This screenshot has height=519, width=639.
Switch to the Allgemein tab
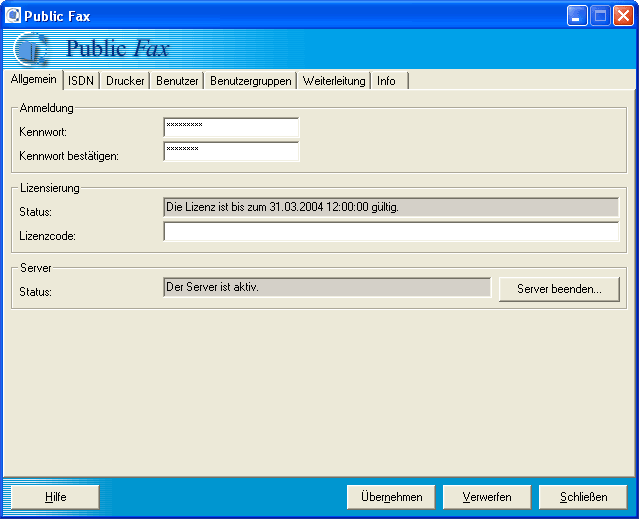[x=33, y=80]
